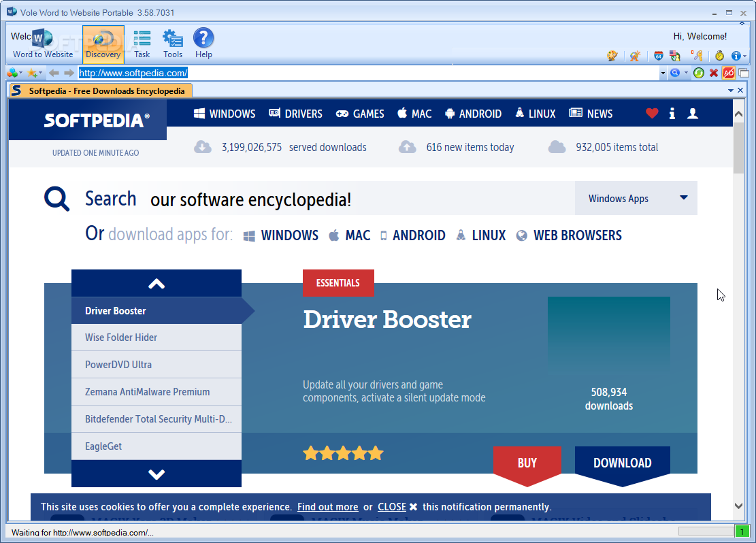Click the 'Find out more' cookies link

point(327,507)
